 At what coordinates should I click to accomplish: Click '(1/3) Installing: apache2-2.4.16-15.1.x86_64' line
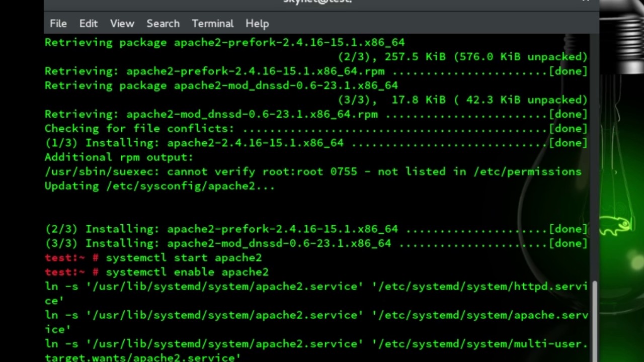coord(316,143)
